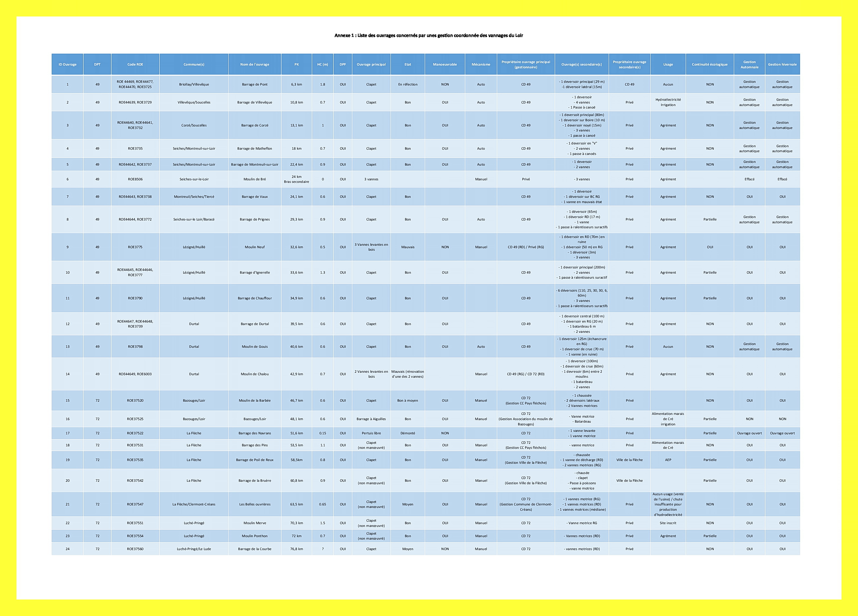Select the 'Barrage de Pont' cell

pyautogui.click(x=255, y=84)
